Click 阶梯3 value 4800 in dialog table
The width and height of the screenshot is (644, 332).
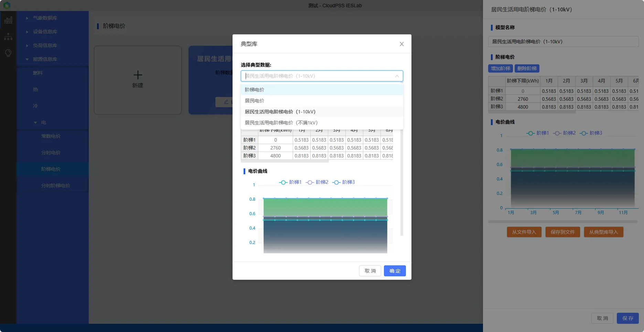tap(275, 156)
